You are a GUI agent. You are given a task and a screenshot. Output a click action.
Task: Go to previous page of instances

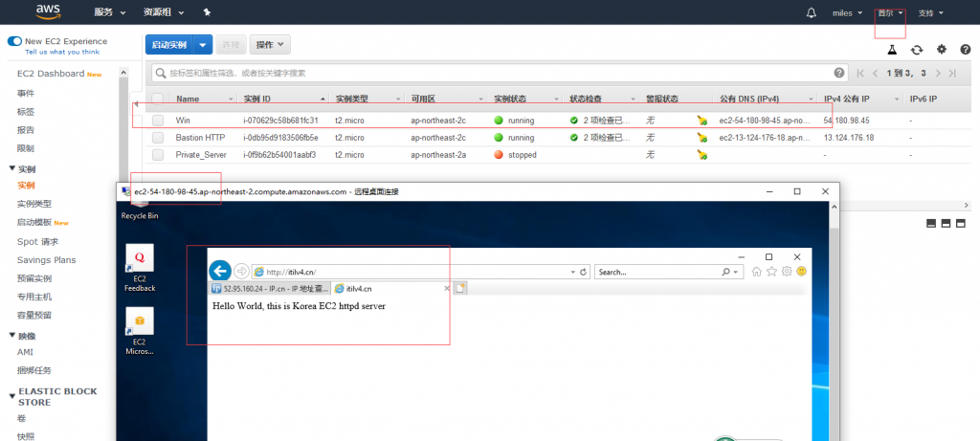point(876,73)
